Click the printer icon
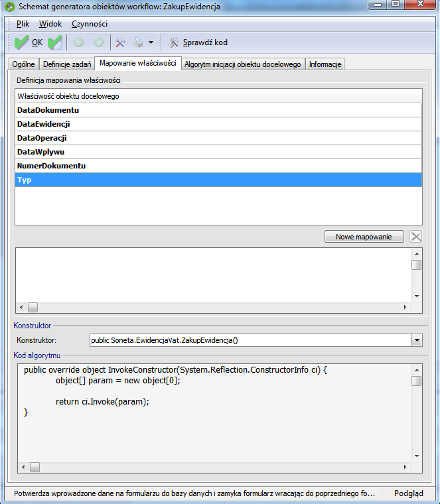 coord(139,42)
